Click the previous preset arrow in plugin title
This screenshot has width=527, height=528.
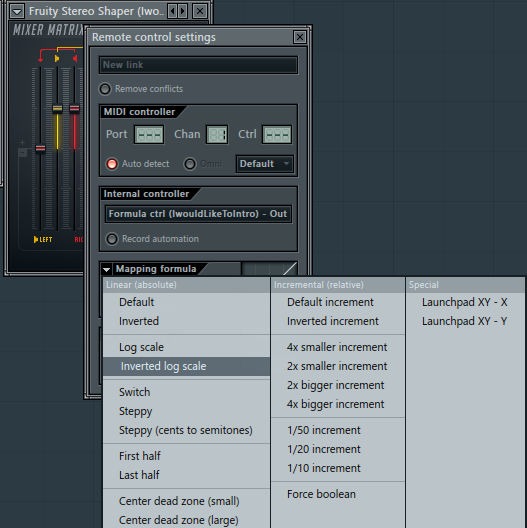point(172,11)
